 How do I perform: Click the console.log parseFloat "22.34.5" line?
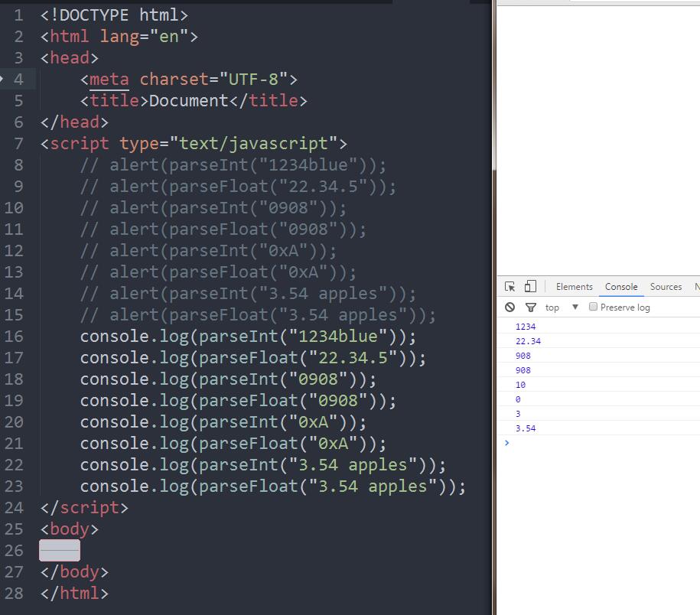[253, 357]
